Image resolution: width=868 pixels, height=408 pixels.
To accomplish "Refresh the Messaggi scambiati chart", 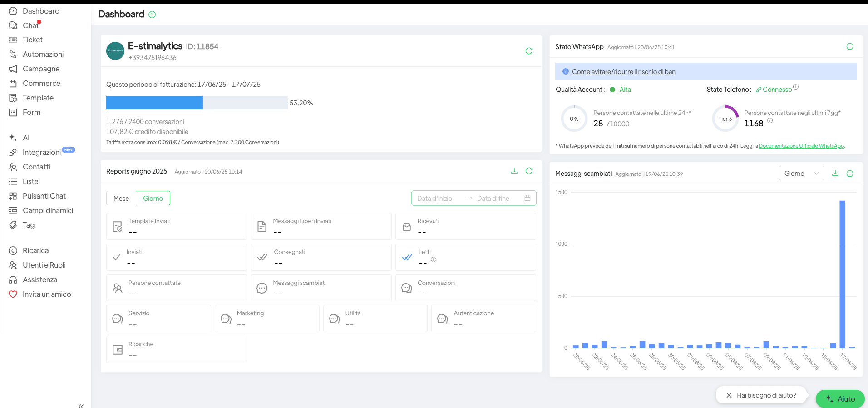I will pos(850,173).
